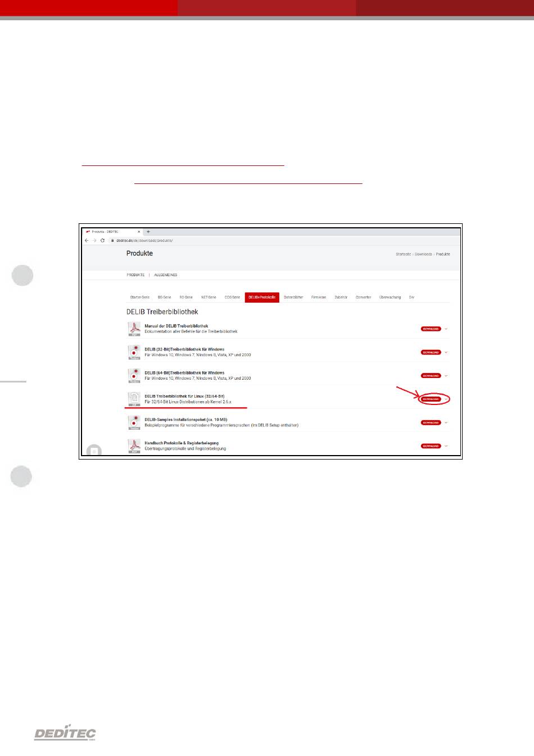Close the 'Produkte - DEDITEC' browser tab
The height and width of the screenshot is (756, 534).
point(139,232)
